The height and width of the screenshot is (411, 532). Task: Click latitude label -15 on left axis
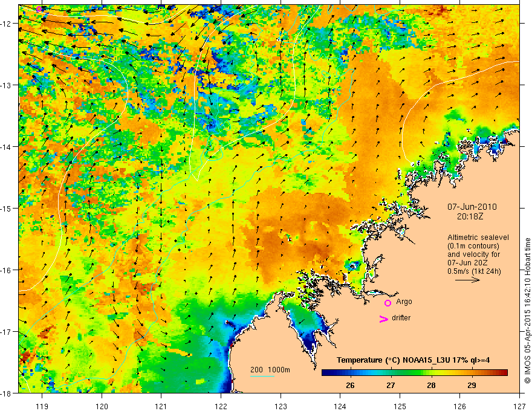tap(7, 208)
